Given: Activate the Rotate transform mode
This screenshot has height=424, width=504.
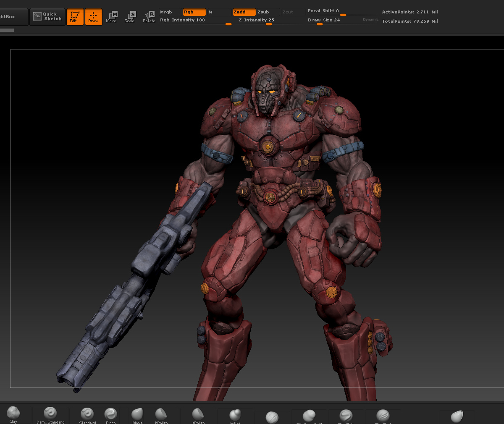Looking at the screenshot, I should pyautogui.click(x=149, y=17).
